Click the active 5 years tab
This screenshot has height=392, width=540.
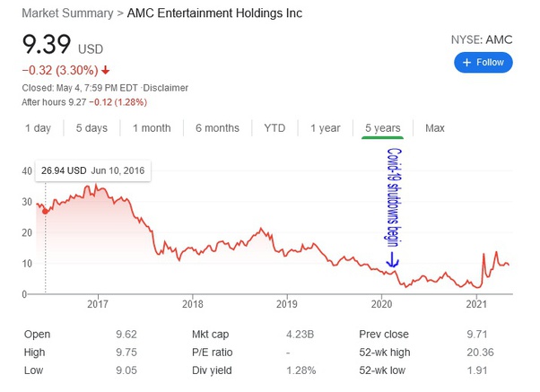[383, 128]
